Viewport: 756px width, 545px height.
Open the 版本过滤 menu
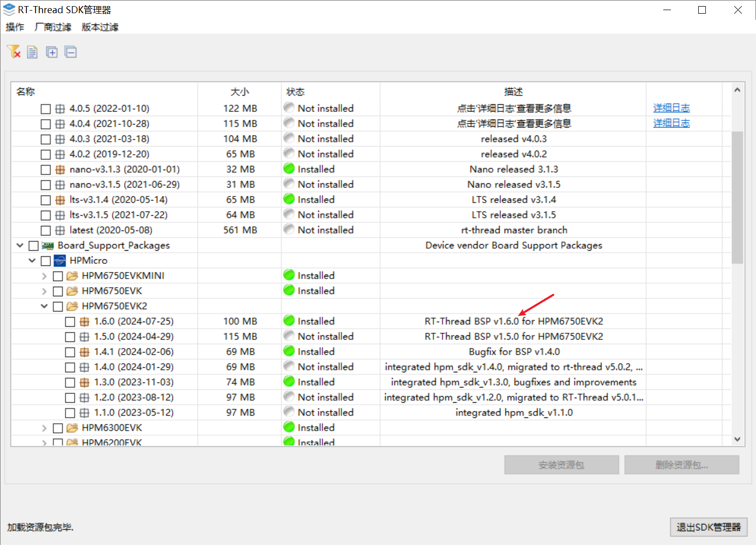[100, 27]
